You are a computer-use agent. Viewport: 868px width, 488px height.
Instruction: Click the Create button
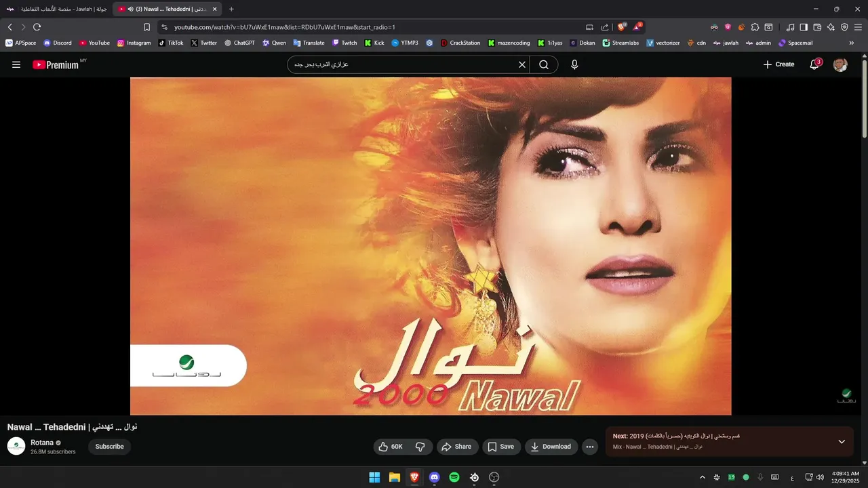[x=778, y=64]
